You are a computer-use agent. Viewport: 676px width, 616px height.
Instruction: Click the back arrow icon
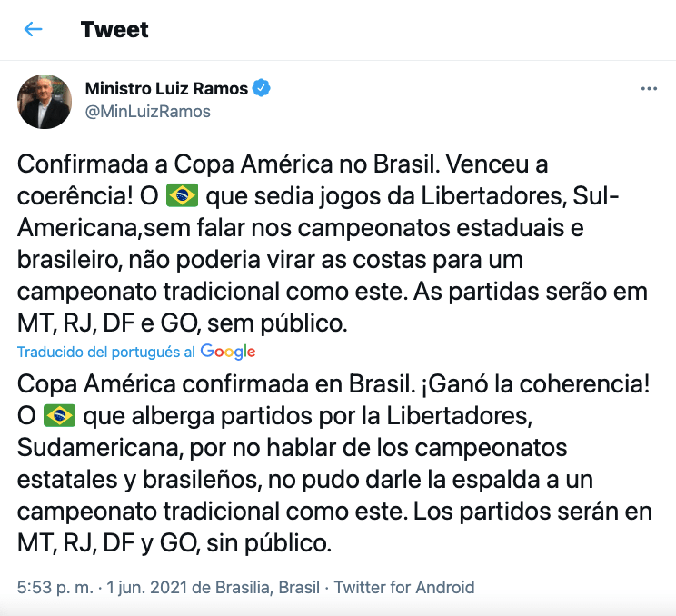pos(34,29)
